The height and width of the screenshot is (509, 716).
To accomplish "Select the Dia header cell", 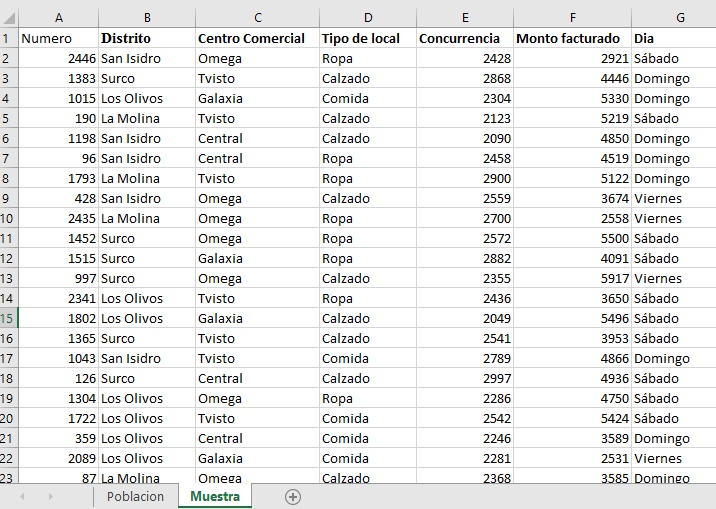I will tap(674, 38).
